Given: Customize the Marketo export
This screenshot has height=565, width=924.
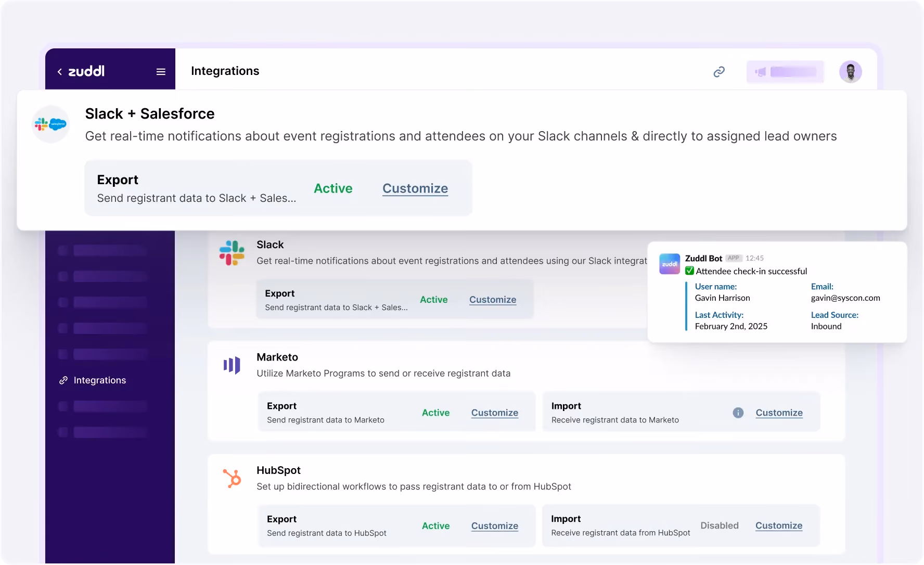Looking at the screenshot, I should pyautogui.click(x=495, y=413).
